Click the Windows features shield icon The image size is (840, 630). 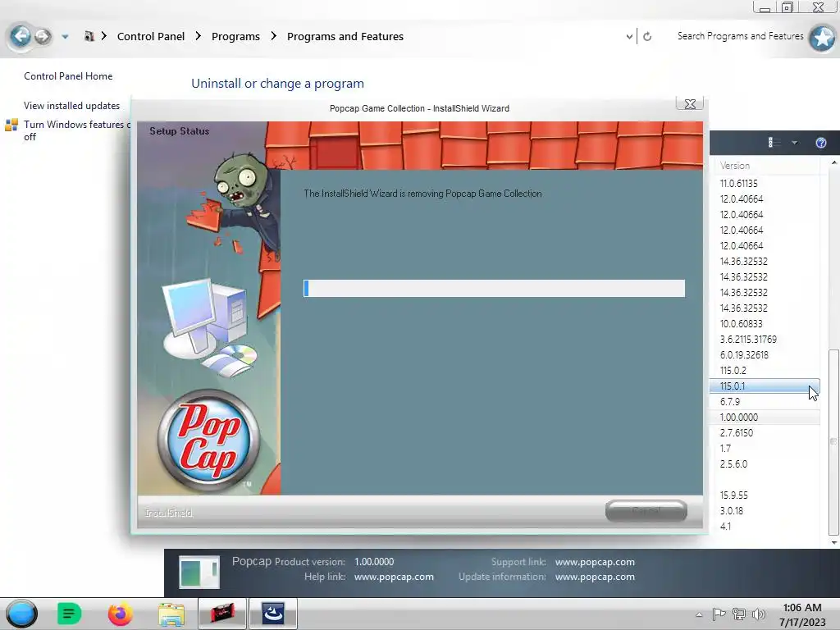[11, 125]
